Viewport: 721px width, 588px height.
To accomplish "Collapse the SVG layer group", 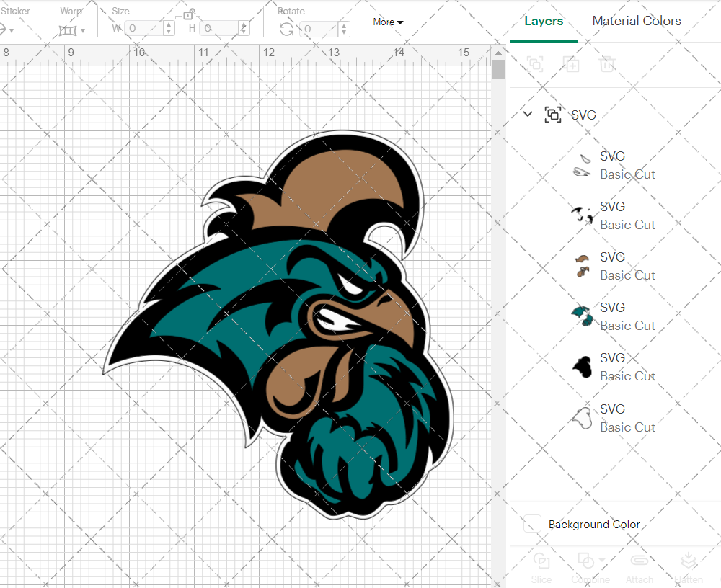I will pos(527,114).
